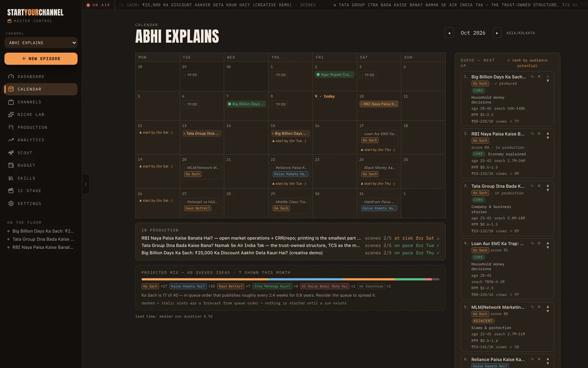
Task: Edit the Tata Group queue card
Action: pyautogui.click(x=532, y=186)
